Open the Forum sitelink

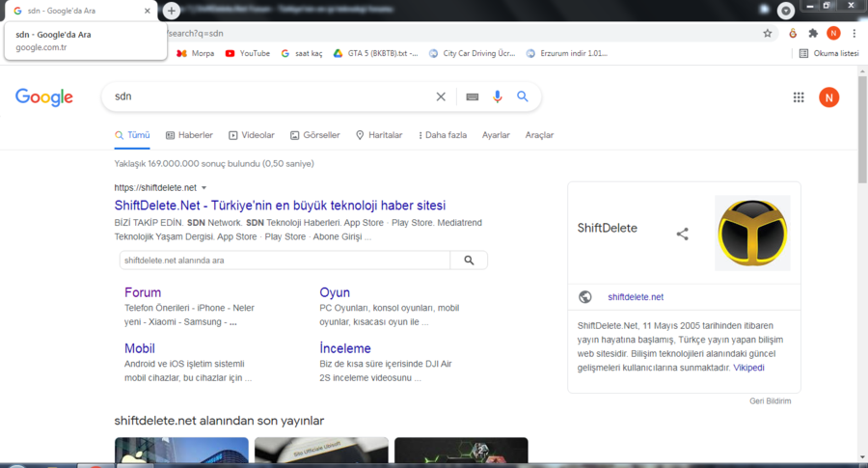[143, 292]
